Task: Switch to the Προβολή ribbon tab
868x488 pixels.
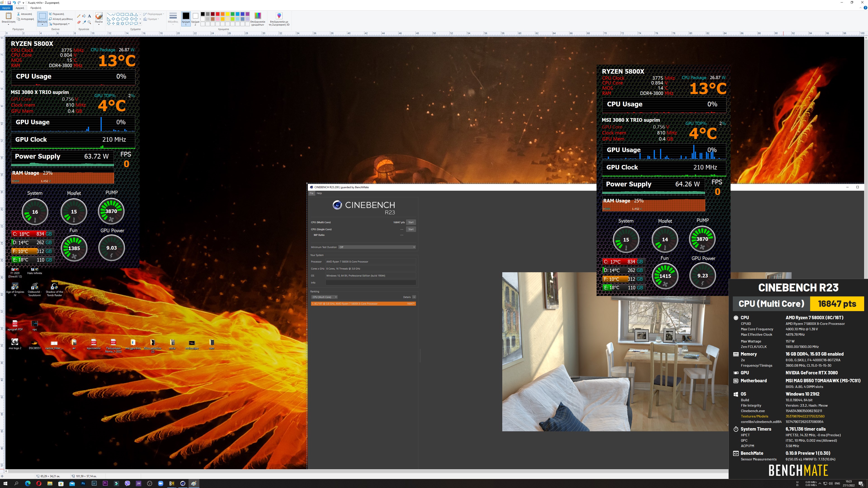Action: (36, 8)
